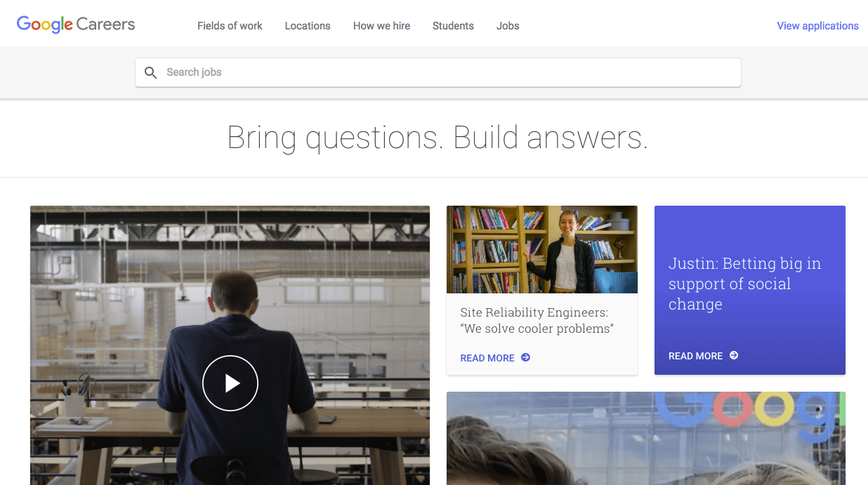The image size is (868, 485).
Task: Play the video with the play button
Action: [x=230, y=383]
